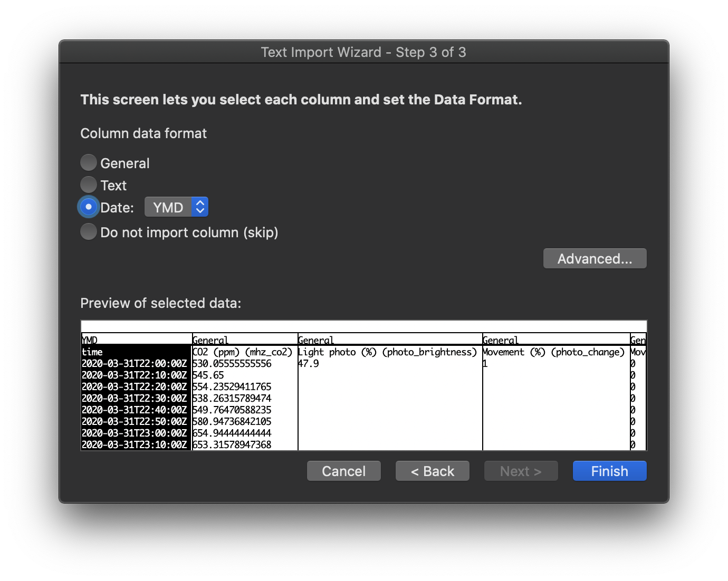The width and height of the screenshot is (728, 581).
Task: Click the YMD dropdown up-down chevron icon
Action: (199, 207)
